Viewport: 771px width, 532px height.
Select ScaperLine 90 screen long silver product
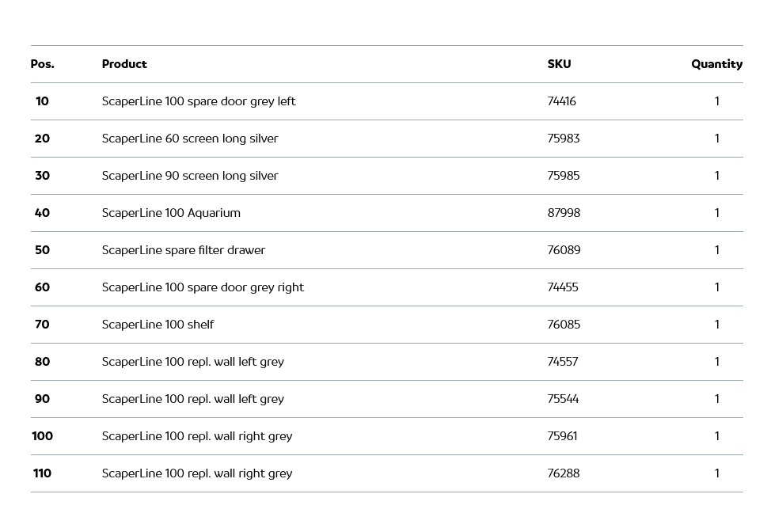190,176
